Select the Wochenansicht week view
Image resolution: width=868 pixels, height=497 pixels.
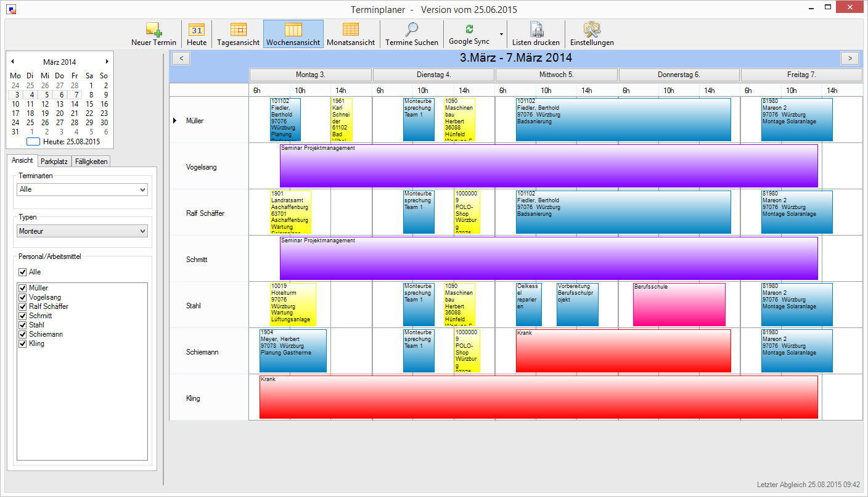[293, 34]
